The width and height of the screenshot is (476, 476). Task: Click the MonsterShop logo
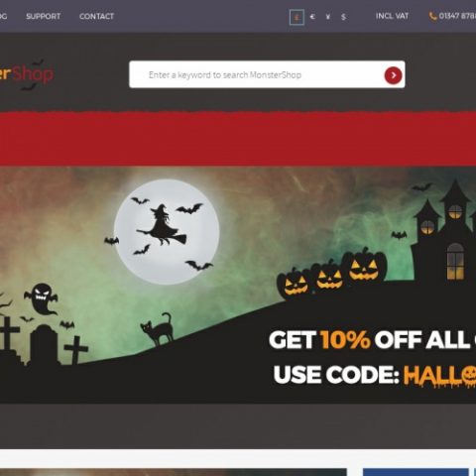pos(27,74)
